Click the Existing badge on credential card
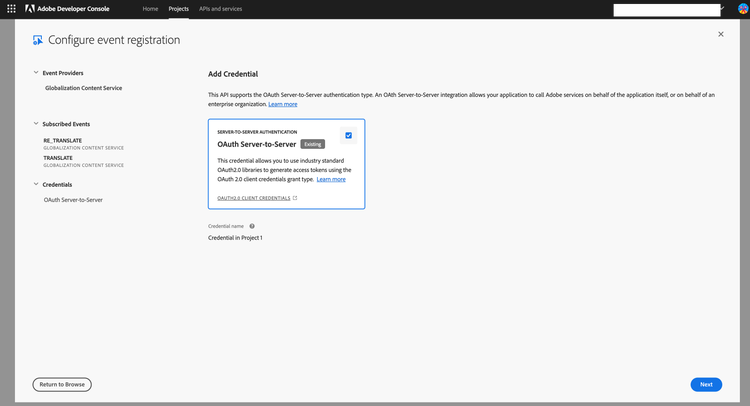This screenshot has height=406, width=750. 313,144
